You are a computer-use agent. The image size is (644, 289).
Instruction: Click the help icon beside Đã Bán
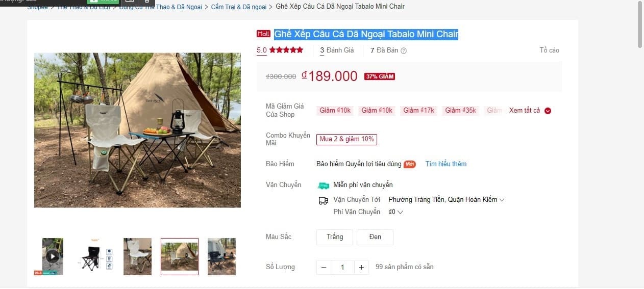(x=404, y=50)
